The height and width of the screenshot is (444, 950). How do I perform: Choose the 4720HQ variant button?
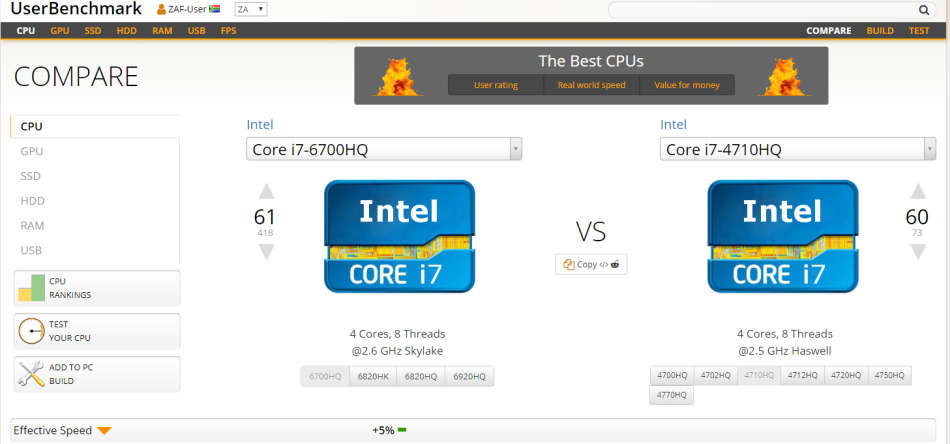845,375
